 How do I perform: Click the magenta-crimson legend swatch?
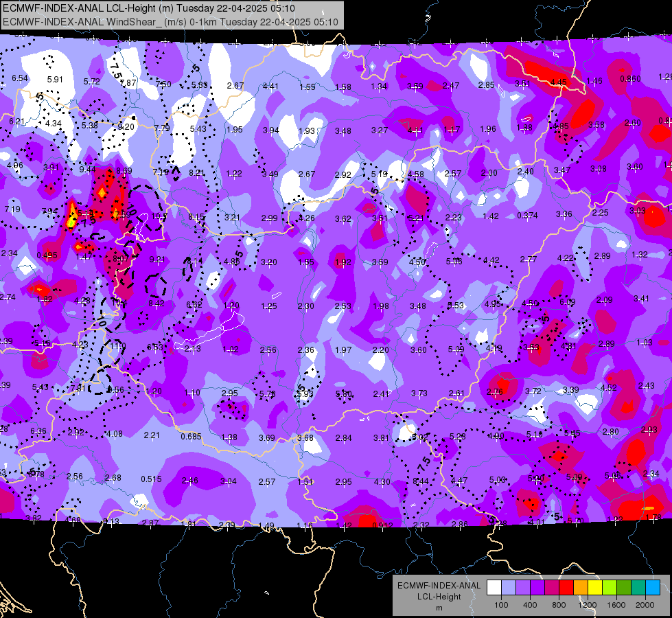(x=552, y=588)
